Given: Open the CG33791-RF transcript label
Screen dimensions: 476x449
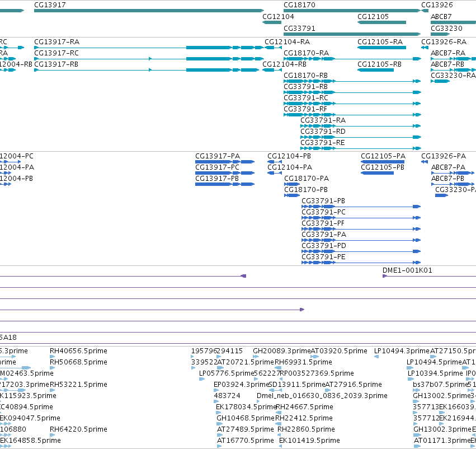Looking at the screenshot, I should tap(305, 109).
